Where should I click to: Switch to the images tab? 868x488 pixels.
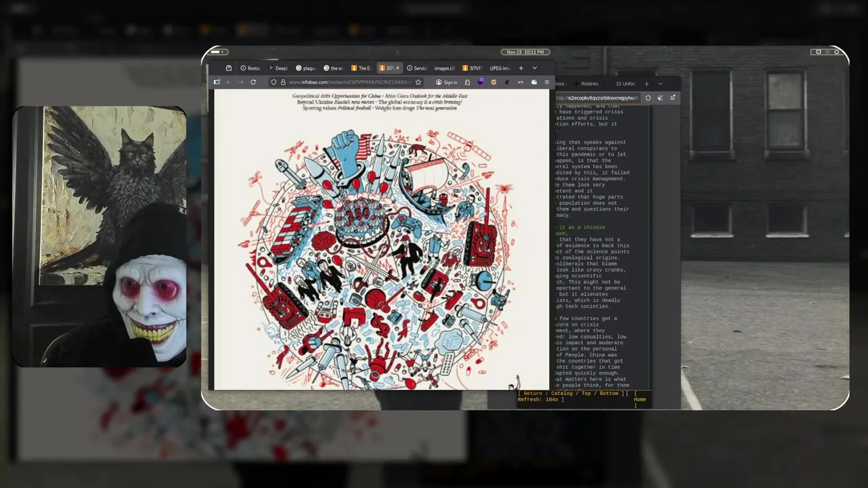point(444,68)
